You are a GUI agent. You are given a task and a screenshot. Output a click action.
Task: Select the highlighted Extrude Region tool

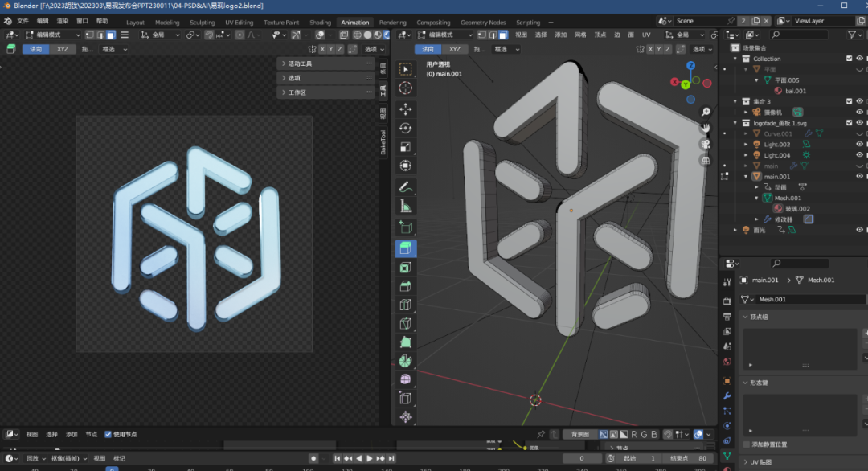(406, 248)
